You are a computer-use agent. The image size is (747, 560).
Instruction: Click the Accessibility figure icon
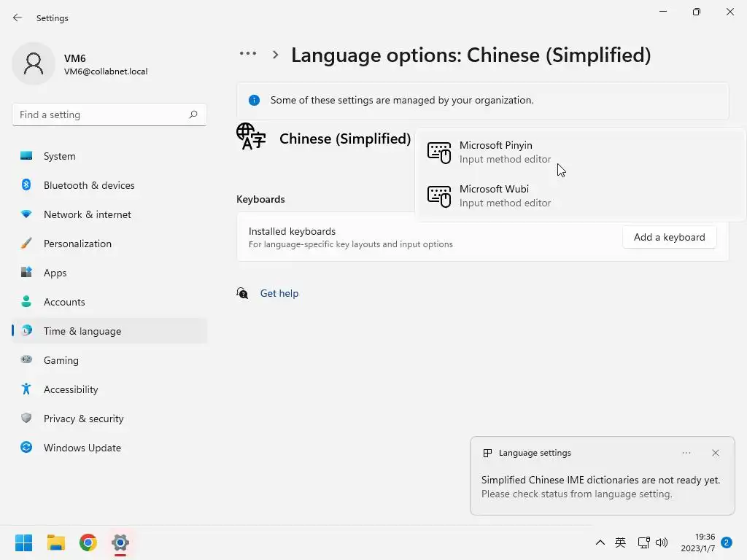(x=26, y=389)
